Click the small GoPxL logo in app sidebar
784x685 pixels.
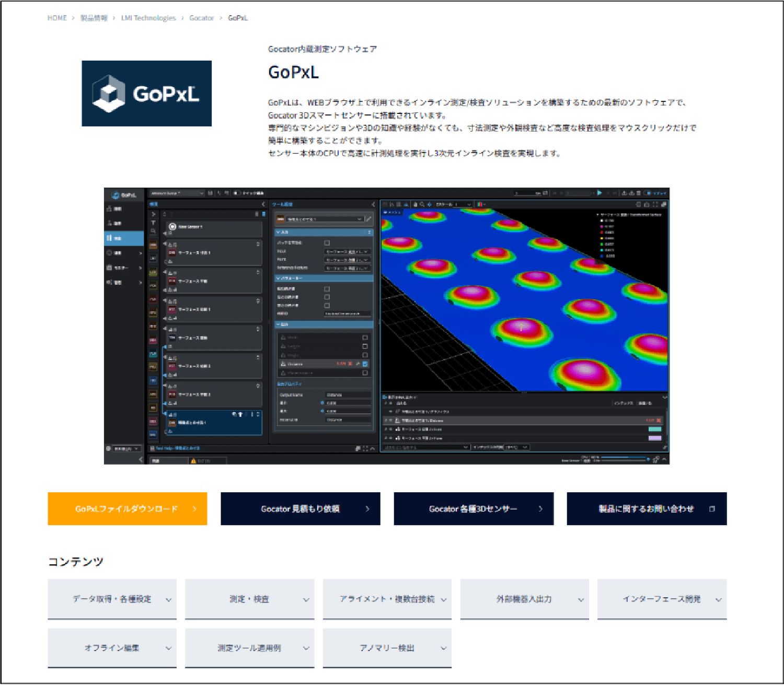pos(124,195)
